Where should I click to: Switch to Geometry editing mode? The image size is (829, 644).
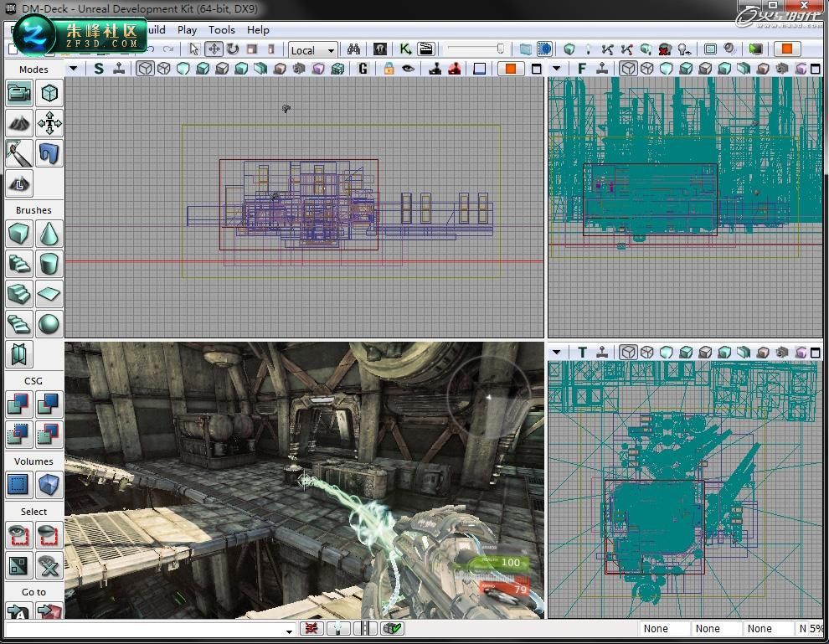tap(49, 94)
